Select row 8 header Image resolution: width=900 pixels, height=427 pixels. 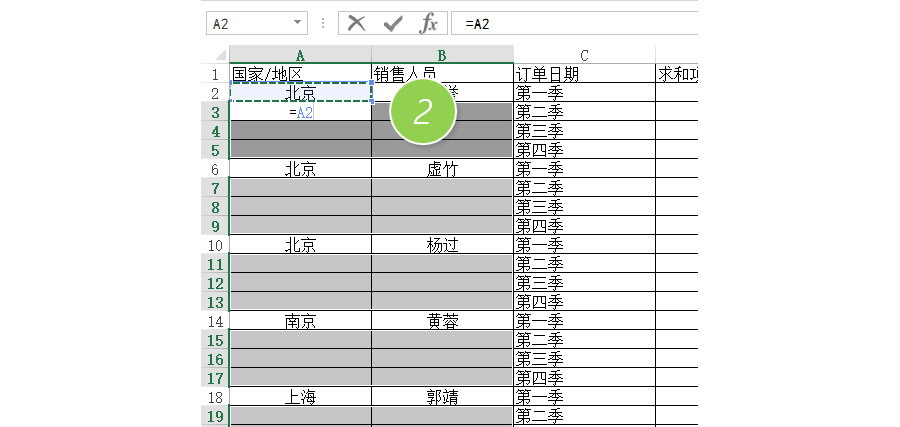point(215,207)
